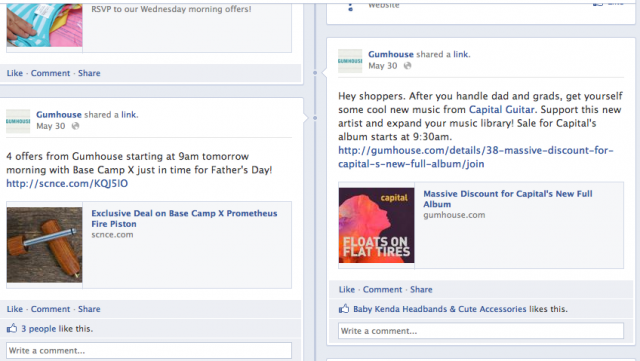The height and width of the screenshot is (361, 640).
Task: Share the Base Camp X post
Action: pos(89,309)
